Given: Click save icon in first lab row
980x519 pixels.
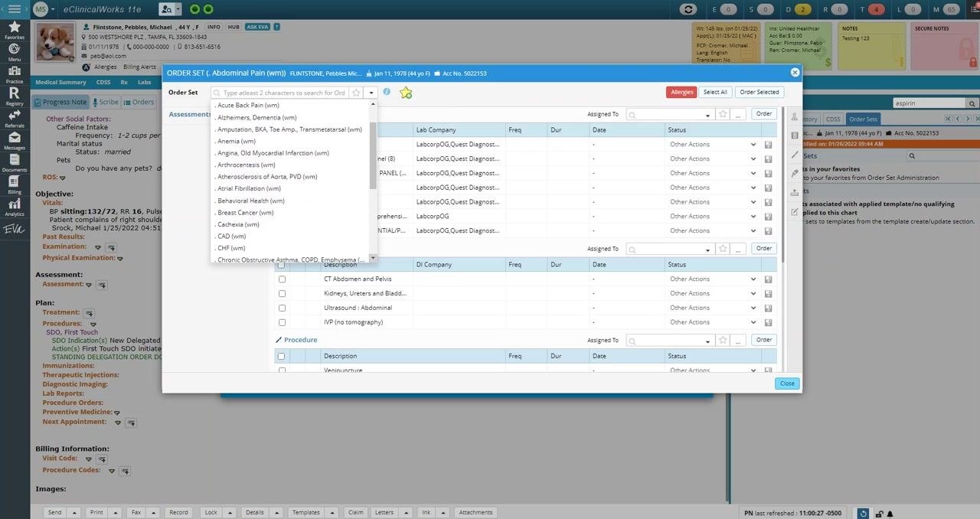Looking at the screenshot, I should pyautogui.click(x=768, y=144).
